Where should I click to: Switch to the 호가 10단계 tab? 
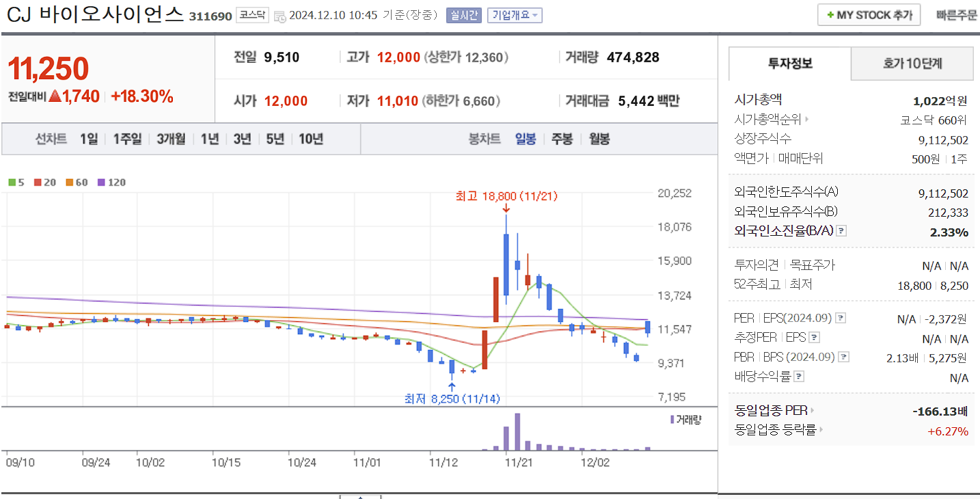click(x=912, y=63)
